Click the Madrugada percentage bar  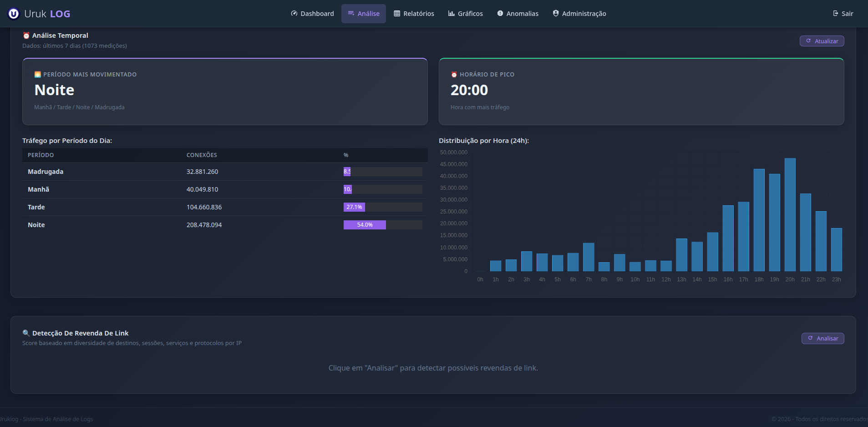(x=347, y=172)
